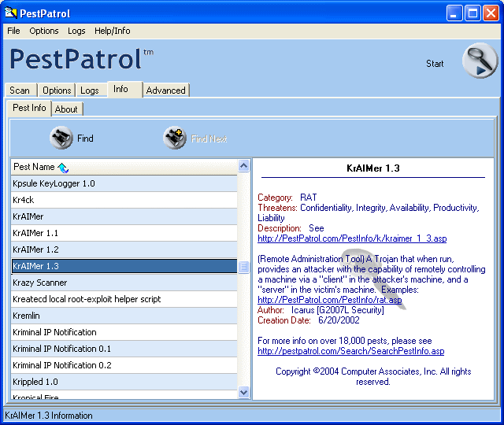Screen dimensions: 504x425
Task: Click the Find binoculars icon
Action: pyautogui.click(x=61, y=138)
